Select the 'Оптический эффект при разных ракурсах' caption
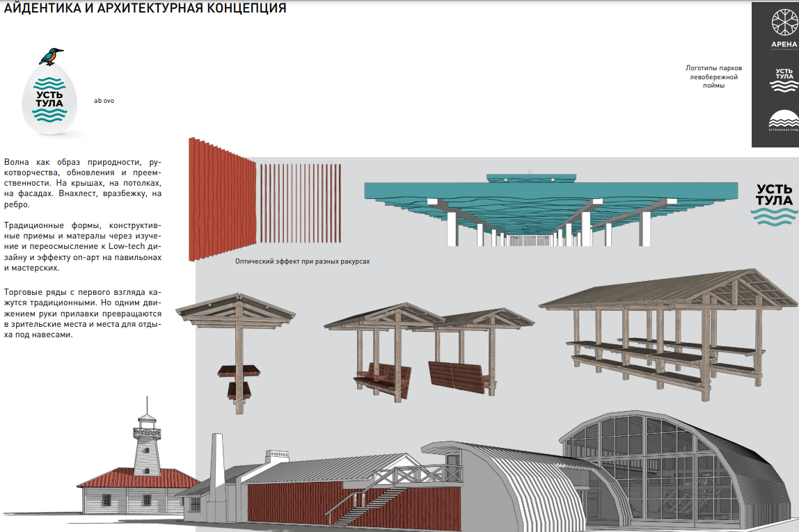Image resolution: width=799 pixels, height=532 pixels. (301, 262)
